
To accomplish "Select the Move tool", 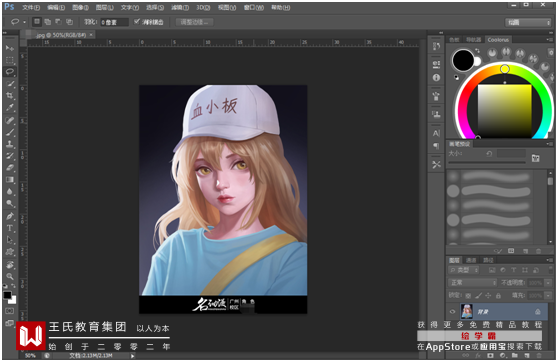I will pyautogui.click(x=10, y=48).
